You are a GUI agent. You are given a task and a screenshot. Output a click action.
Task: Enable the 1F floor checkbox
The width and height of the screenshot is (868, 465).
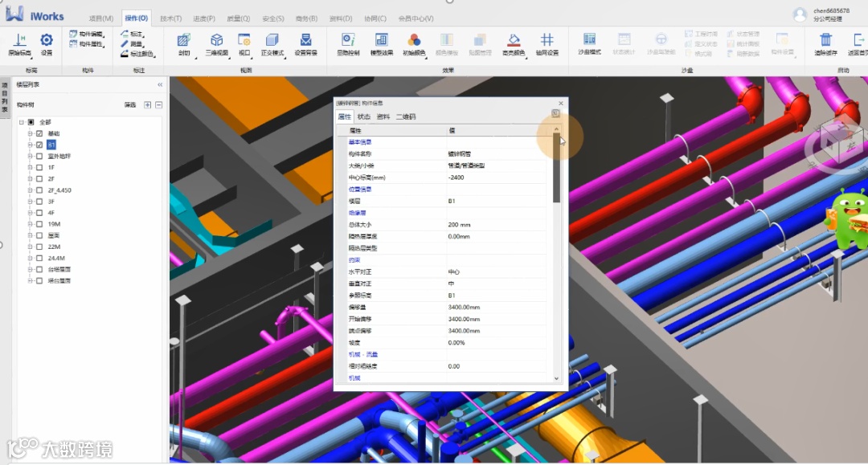coord(39,168)
